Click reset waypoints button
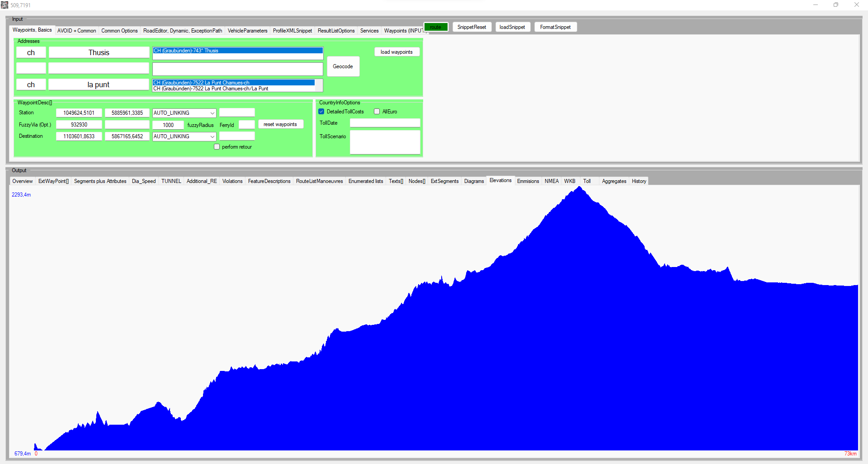The height and width of the screenshot is (464, 868). click(x=280, y=124)
